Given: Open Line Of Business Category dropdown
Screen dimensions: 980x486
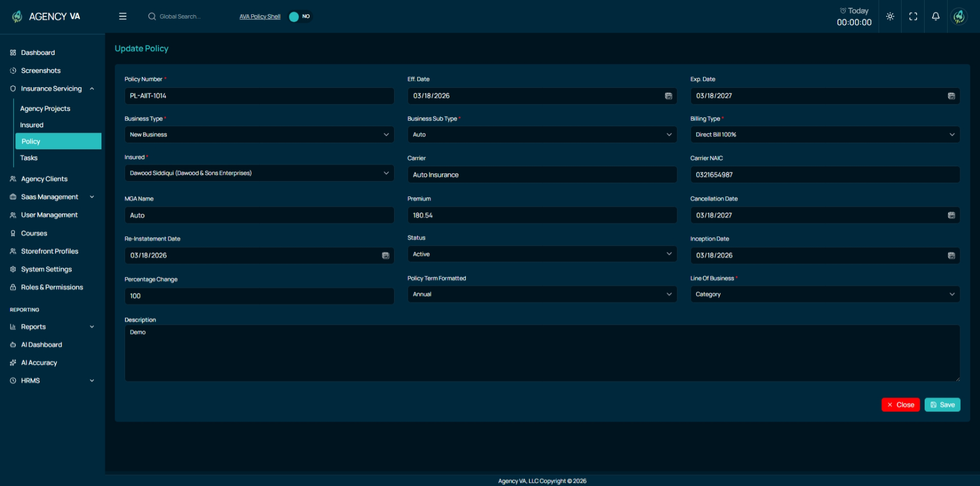Looking at the screenshot, I should (x=825, y=294).
